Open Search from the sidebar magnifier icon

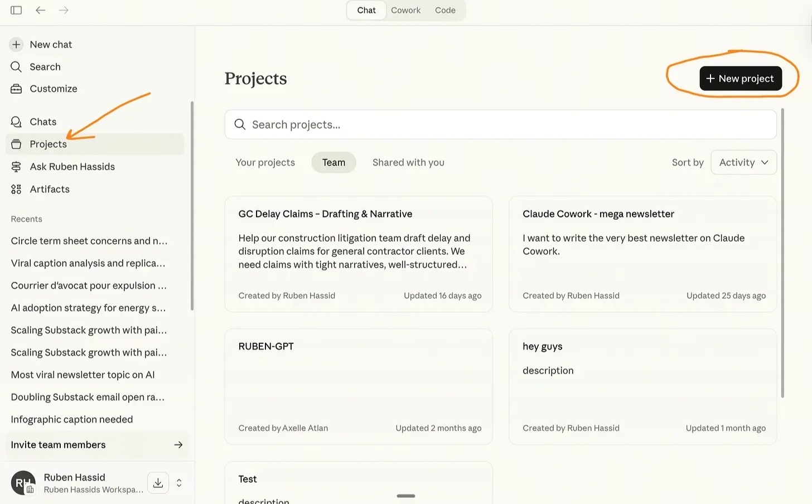click(16, 67)
